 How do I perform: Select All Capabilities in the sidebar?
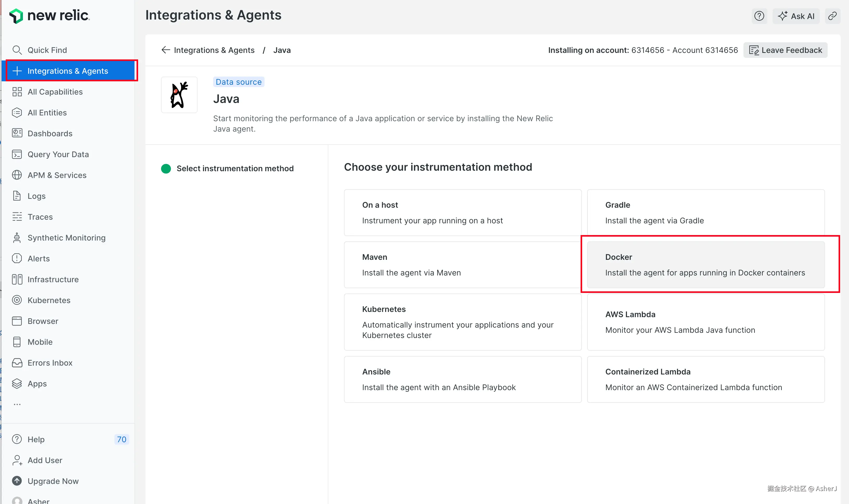[x=55, y=92]
